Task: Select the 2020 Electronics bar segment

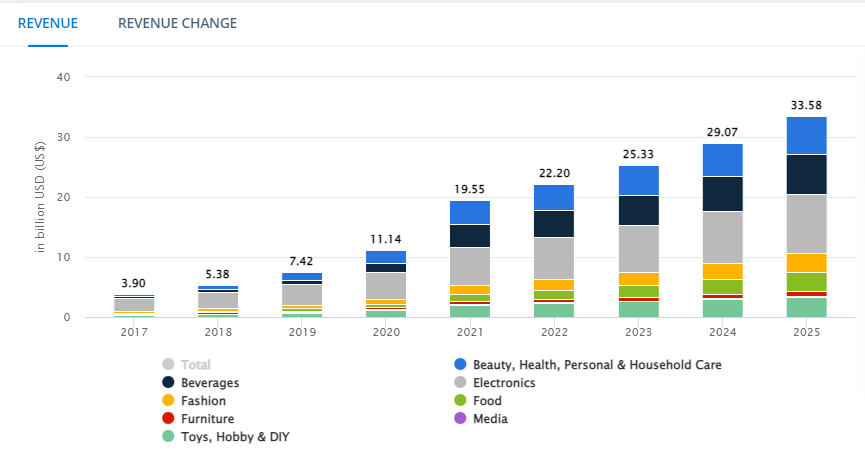Action: click(386, 286)
